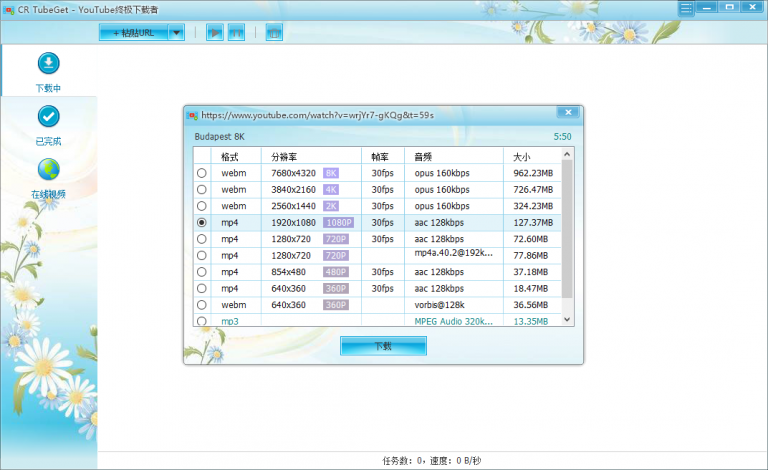This screenshot has height=470, width=768.
Task: Click the 2K badge in resolution column
Action: pos(331,206)
